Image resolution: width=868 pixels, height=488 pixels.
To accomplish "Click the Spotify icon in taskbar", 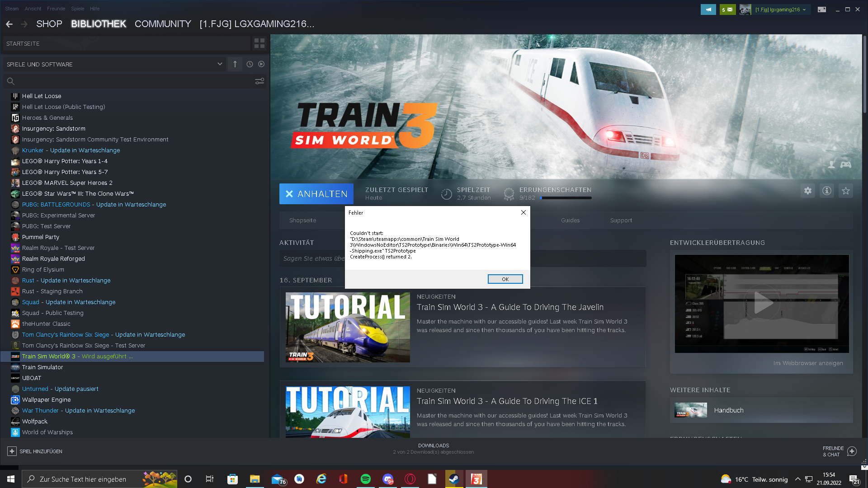I will coord(365,479).
